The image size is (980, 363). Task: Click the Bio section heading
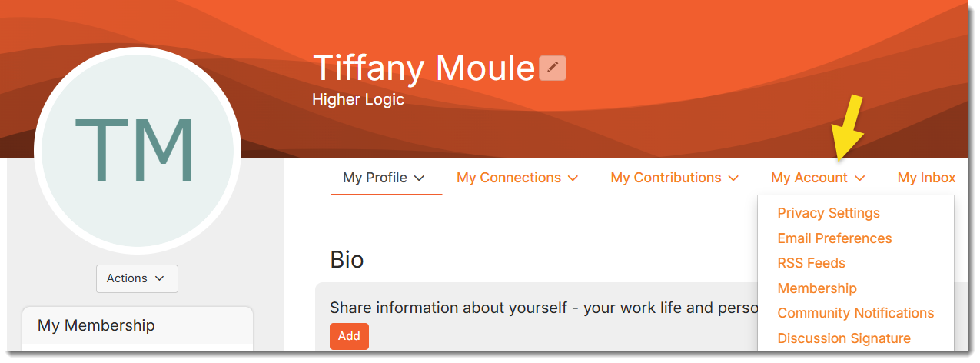point(347,259)
